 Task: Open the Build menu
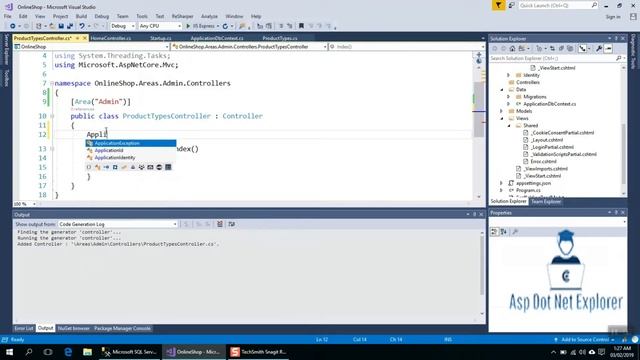click(81, 16)
